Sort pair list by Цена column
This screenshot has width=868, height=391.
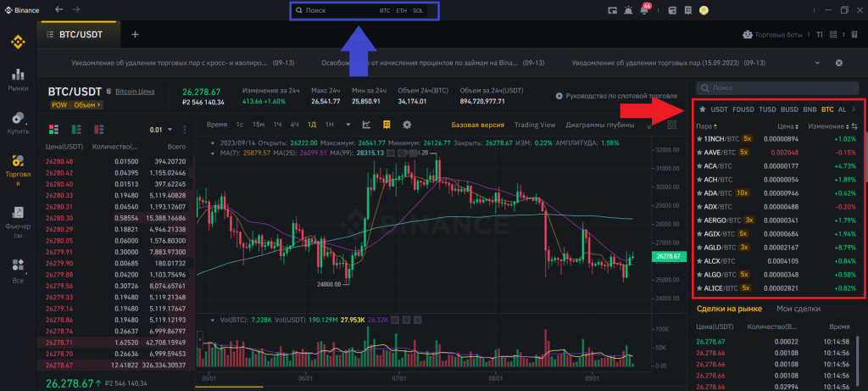point(788,126)
